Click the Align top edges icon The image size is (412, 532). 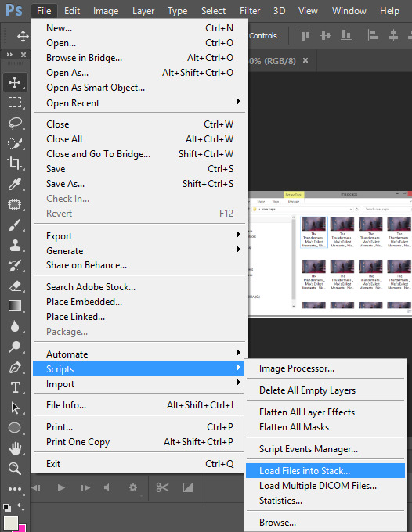305,35
